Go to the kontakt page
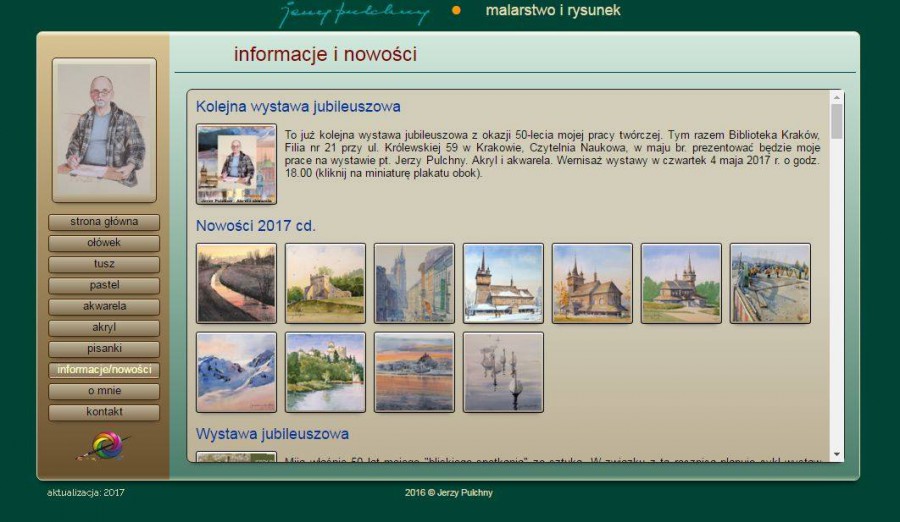Viewport: 900px width, 522px height. click(x=104, y=412)
